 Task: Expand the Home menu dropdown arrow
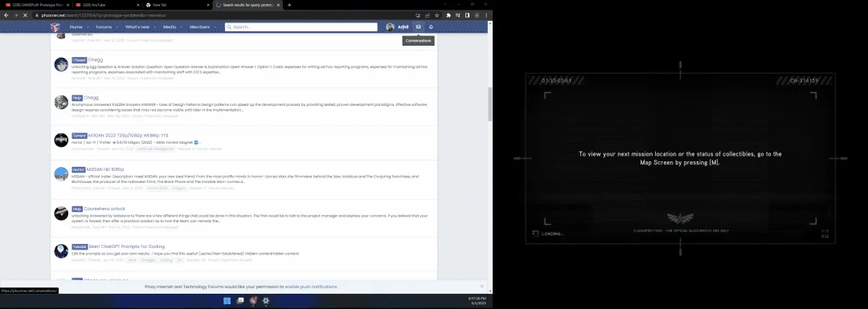coord(88,26)
